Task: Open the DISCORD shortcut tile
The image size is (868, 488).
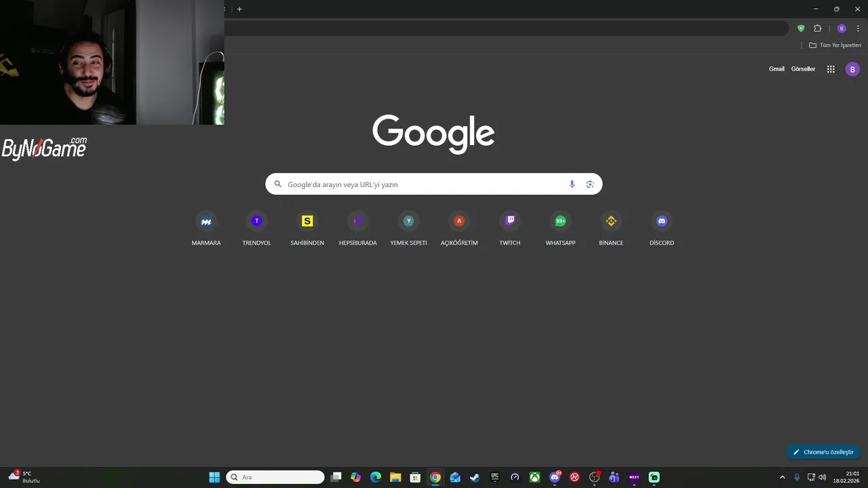Action: [662, 229]
